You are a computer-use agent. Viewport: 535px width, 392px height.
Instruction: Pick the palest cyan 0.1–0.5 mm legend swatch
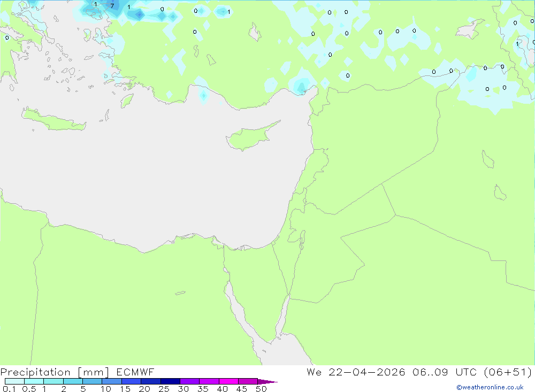[x=14, y=381]
